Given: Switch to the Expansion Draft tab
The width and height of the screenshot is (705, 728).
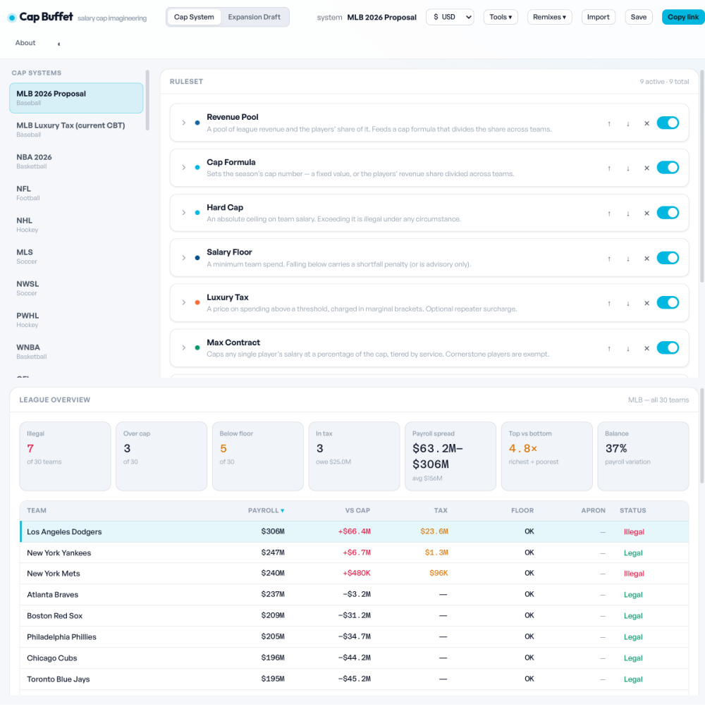Looking at the screenshot, I should click(x=254, y=17).
